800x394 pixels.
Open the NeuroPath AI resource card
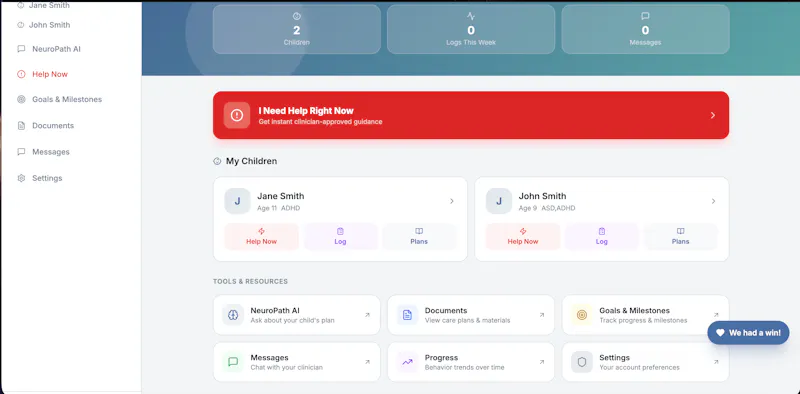tap(296, 315)
